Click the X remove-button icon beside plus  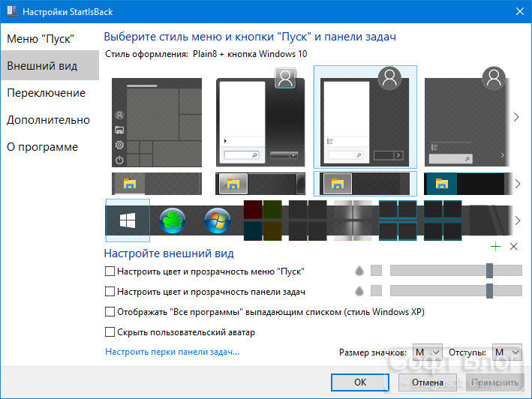(x=514, y=247)
